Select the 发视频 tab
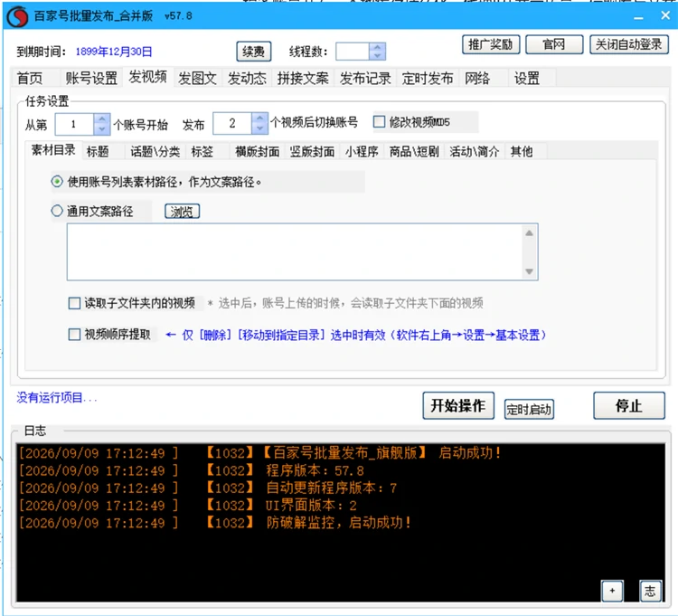Screen dimensions: 678x616 (x=148, y=77)
